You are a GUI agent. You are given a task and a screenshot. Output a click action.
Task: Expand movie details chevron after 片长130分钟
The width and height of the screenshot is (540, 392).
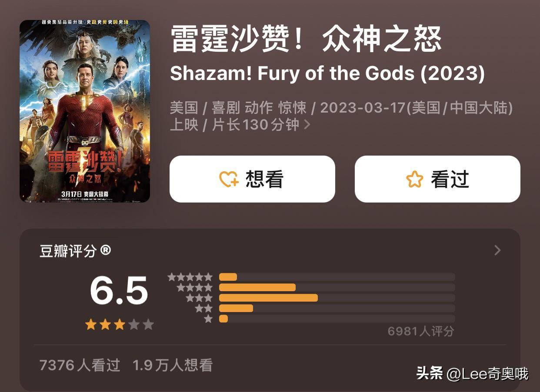307,125
